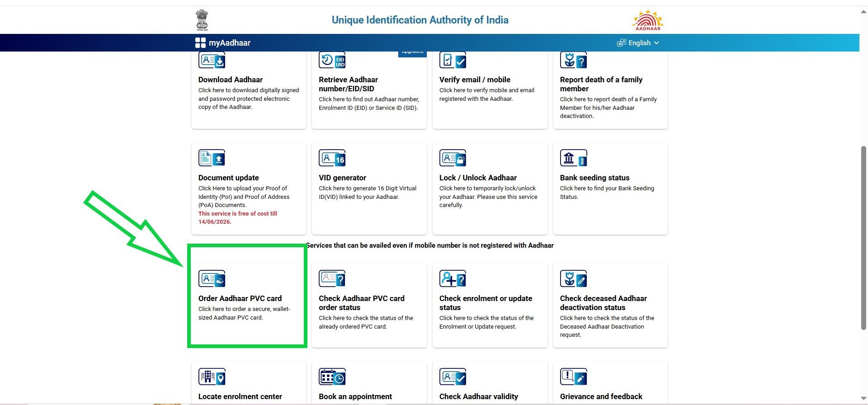
Task: Open the English language dropdown
Action: 638,43
